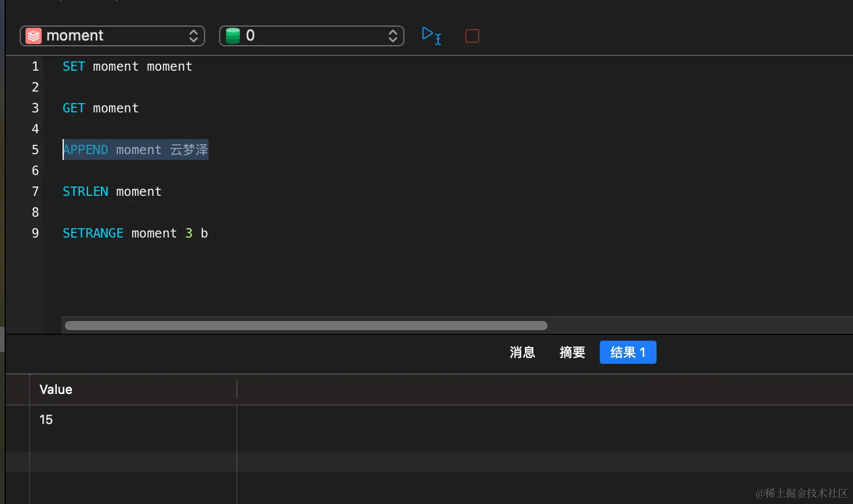Click the green database cylinder icon
Screen dimensions: 853x504
click(233, 36)
